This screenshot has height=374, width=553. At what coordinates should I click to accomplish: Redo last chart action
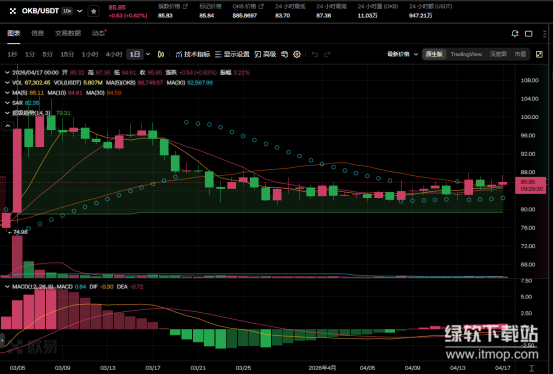pyautogui.click(x=327, y=54)
